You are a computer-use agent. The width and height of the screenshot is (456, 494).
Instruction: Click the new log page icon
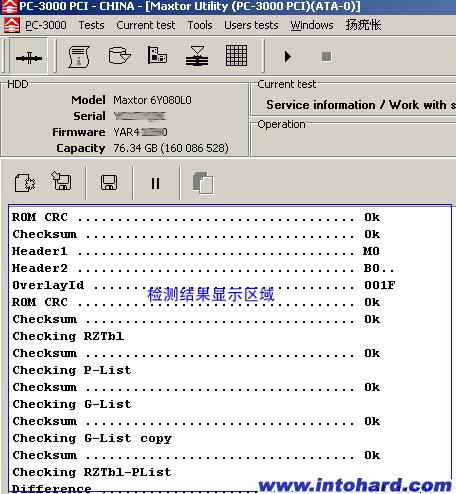point(25,183)
